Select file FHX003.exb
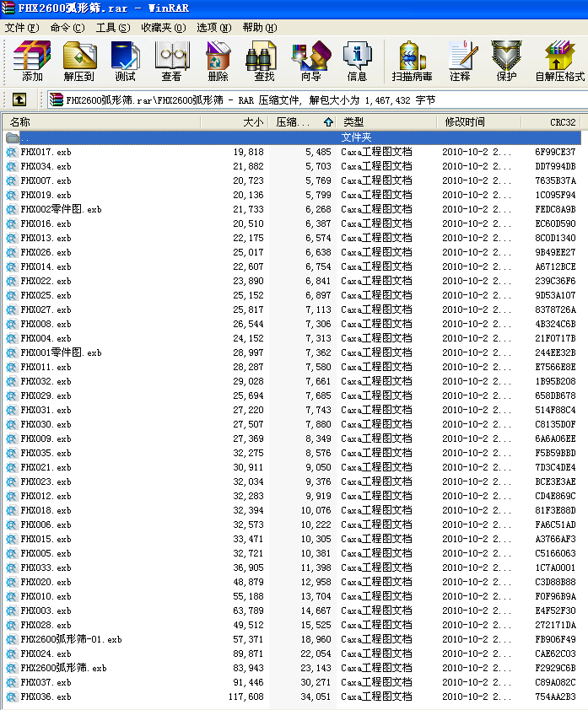This screenshot has width=588, height=710. click(46, 610)
